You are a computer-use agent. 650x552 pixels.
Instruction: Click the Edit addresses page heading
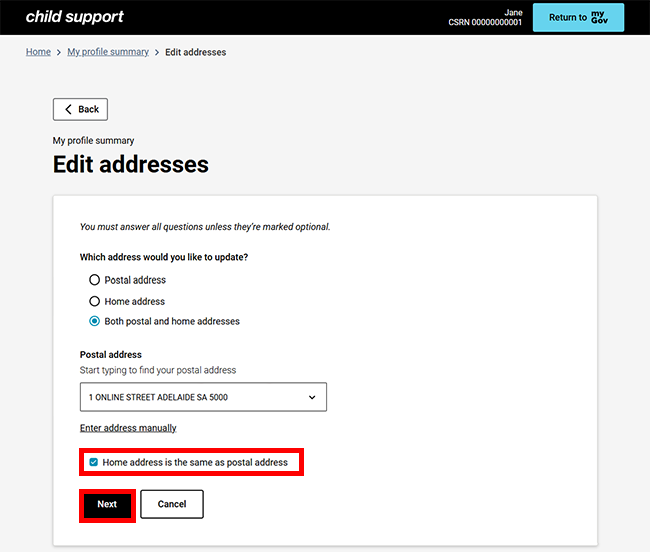(x=131, y=165)
